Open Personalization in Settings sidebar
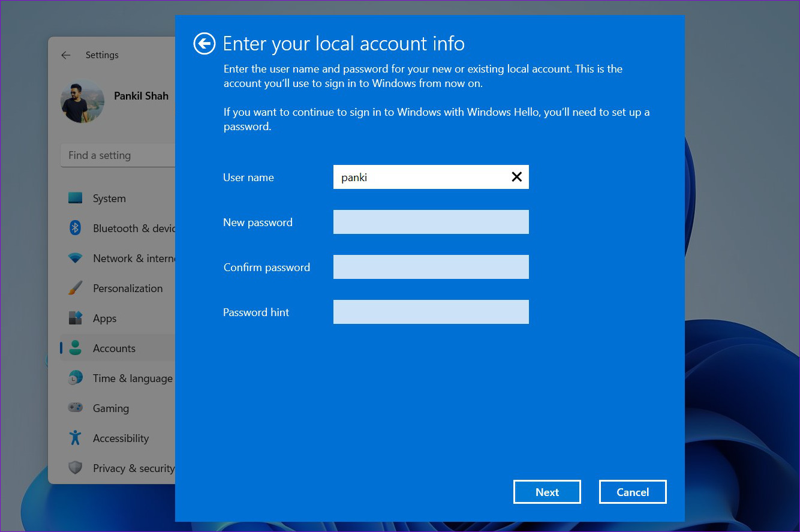Viewport: 800px width, 532px height. [128, 288]
